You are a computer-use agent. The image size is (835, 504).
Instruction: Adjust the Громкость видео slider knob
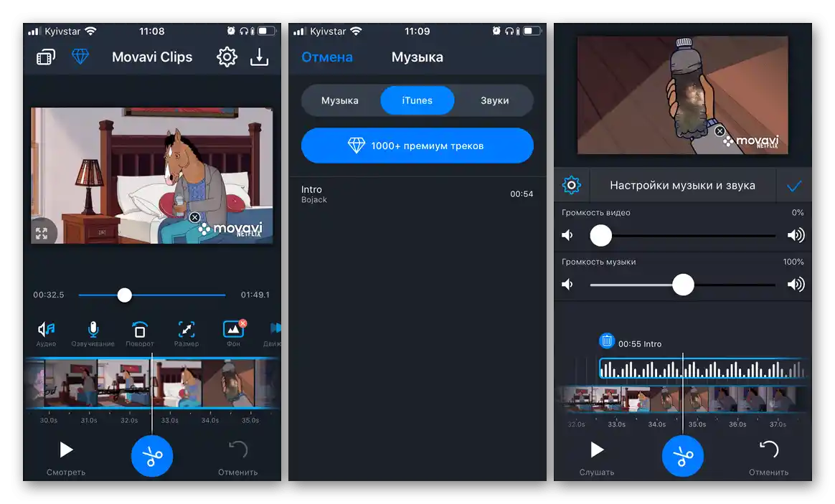600,235
